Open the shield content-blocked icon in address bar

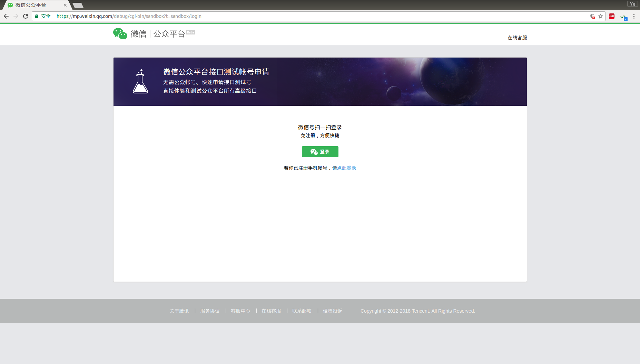click(592, 16)
